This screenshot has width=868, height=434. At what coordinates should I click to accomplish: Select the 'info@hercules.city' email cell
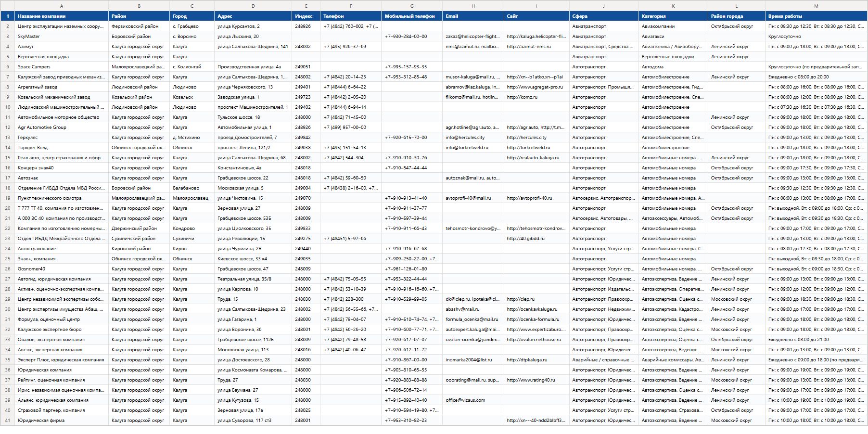(x=473, y=138)
